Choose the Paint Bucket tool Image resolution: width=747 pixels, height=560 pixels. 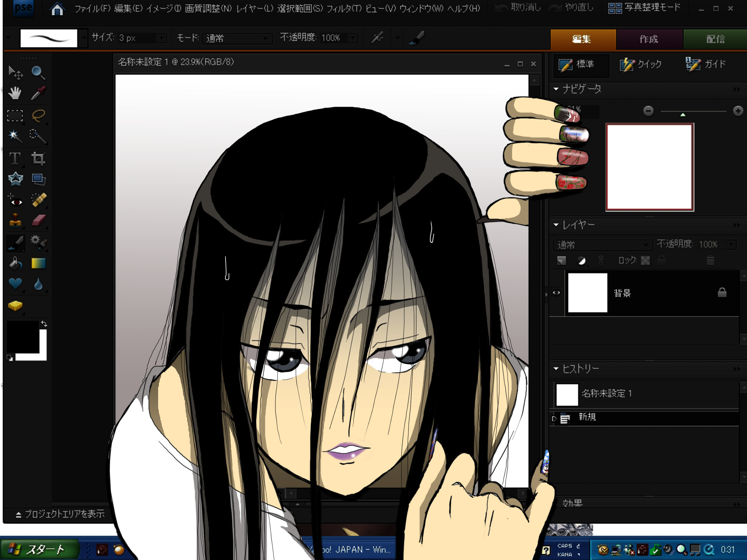15,263
